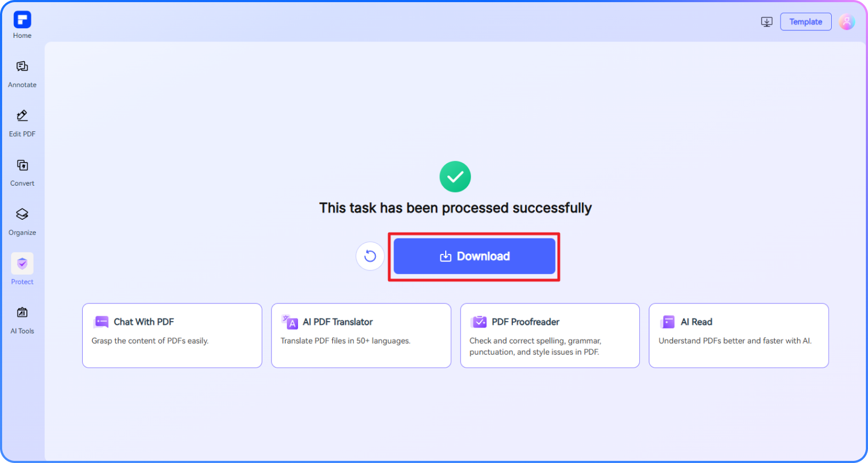Select the Convert icon in sidebar
868x463 pixels.
click(22, 165)
